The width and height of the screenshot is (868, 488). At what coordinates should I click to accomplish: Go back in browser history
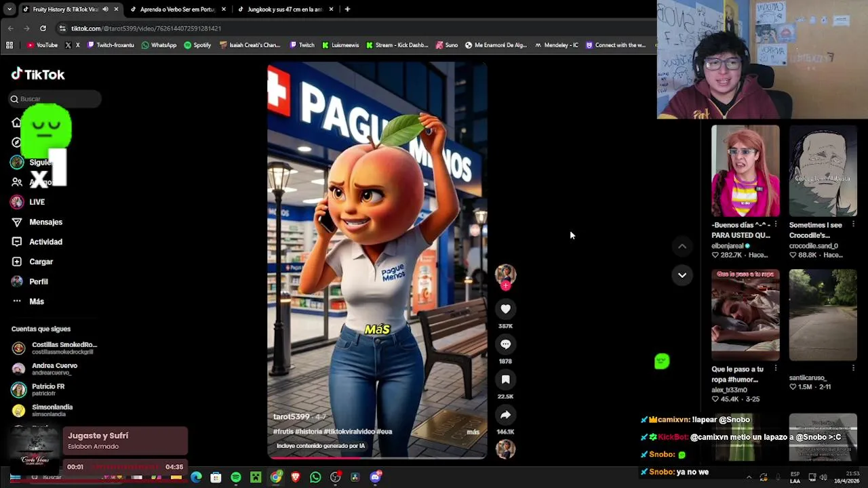pos(10,28)
